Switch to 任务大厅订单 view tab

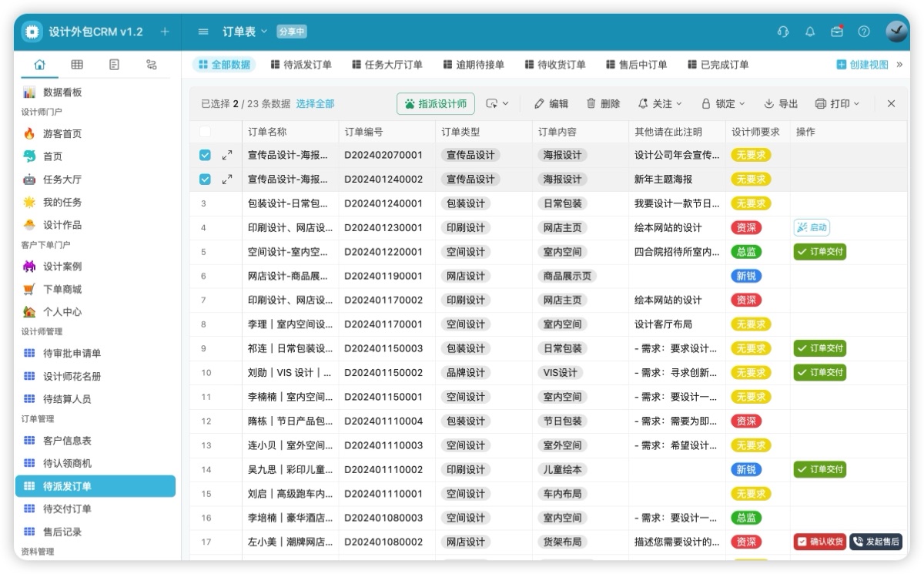pos(387,65)
